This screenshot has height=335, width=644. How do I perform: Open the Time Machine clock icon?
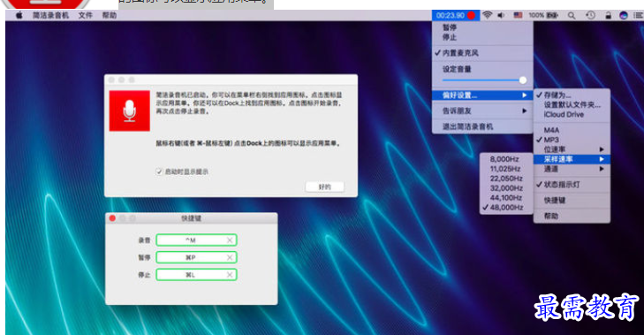pyautogui.click(x=590, y=15)
